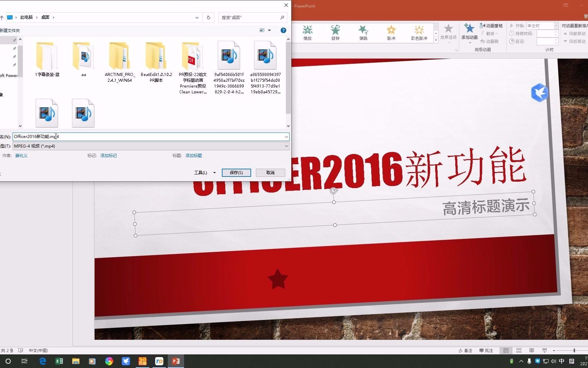Click author link 薛兆义

click(x=21, y=156)
